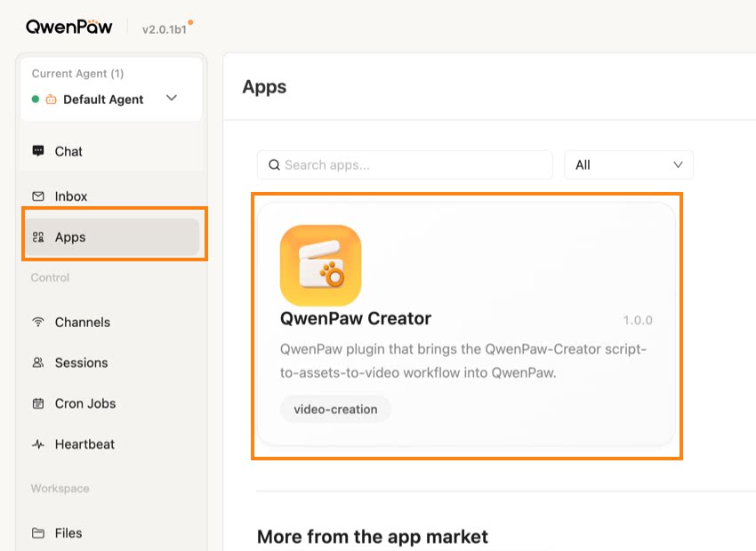Viewport: 756px width, 551px height.
Task: Focus the Search apps input field
Action: click(405, 164)
